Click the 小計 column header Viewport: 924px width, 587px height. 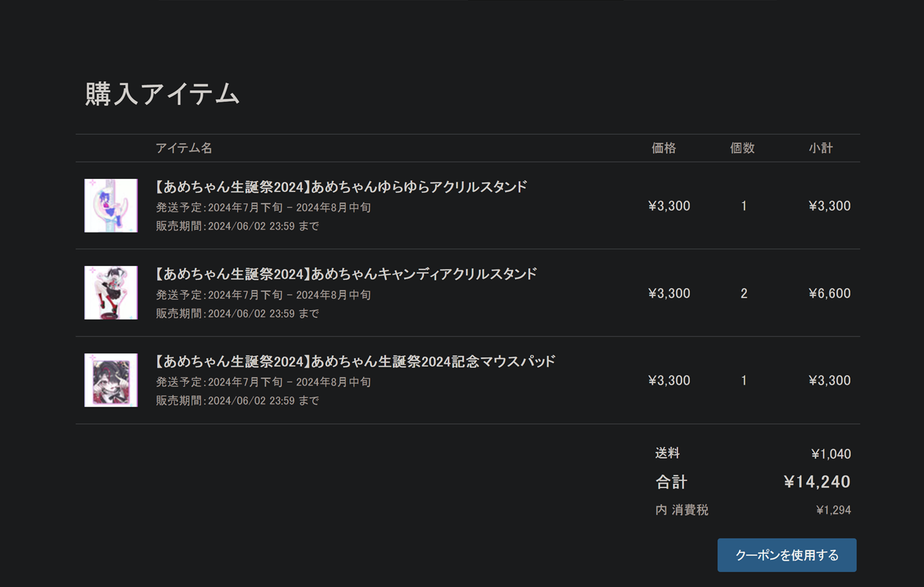tap(820, 148)
